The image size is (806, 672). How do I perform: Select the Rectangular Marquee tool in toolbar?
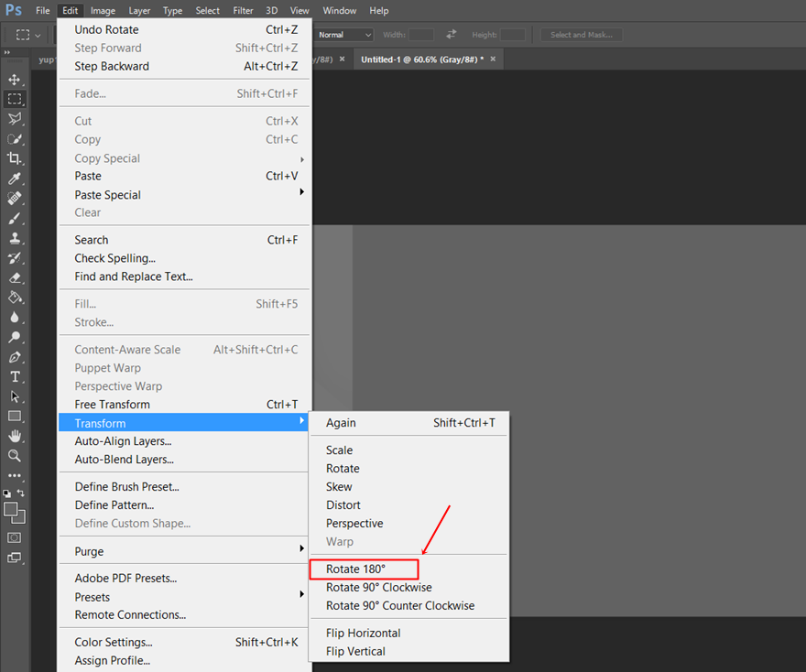pyautogui.click(x=15, y=99)
